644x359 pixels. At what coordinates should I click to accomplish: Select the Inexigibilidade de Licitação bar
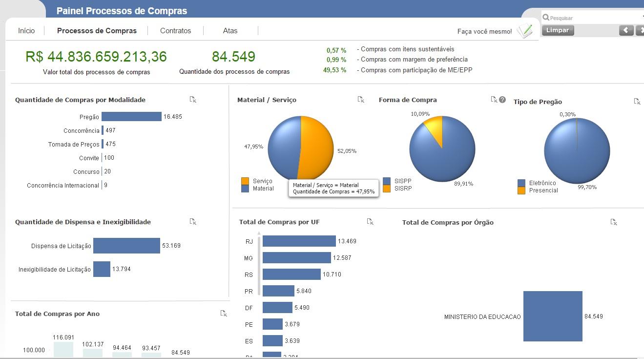point(102,269)
